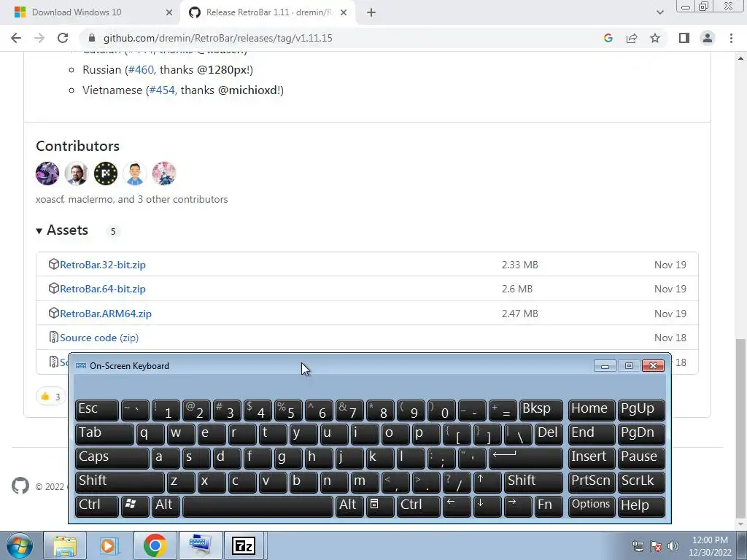Image resolution: width=747 pixels, height=560 pixels.
Task: Click the space bar on the keyboard
Action: click(x=258, y=506)
